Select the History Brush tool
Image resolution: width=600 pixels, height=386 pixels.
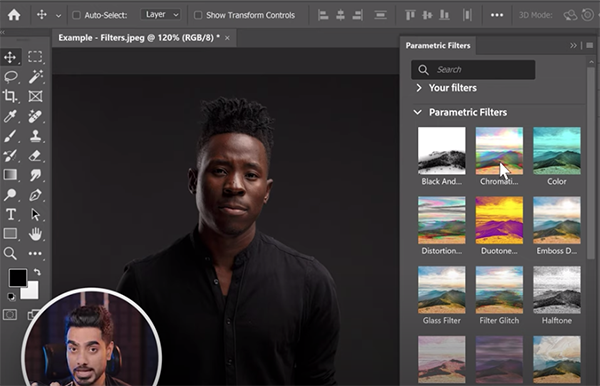coord(10,155)
